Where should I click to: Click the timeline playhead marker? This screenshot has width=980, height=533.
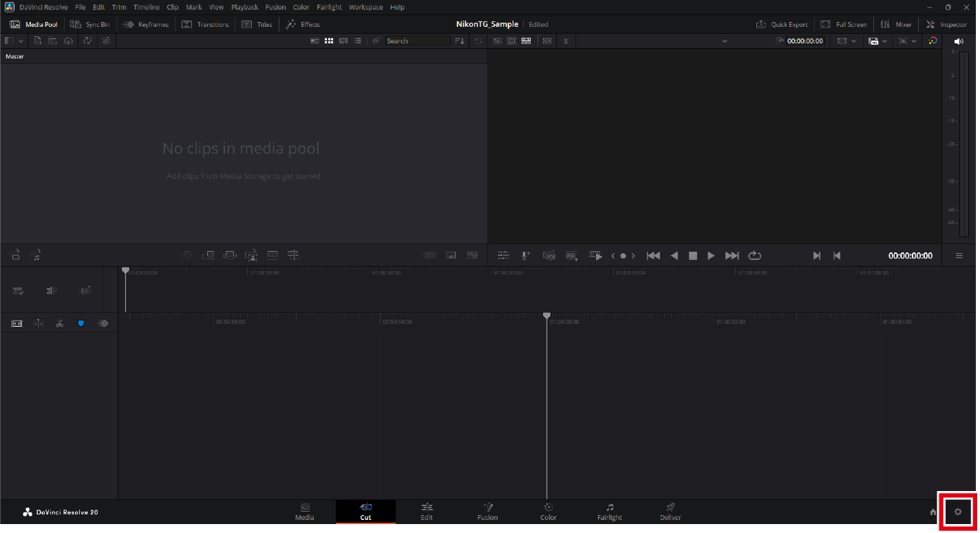point(547,316)
